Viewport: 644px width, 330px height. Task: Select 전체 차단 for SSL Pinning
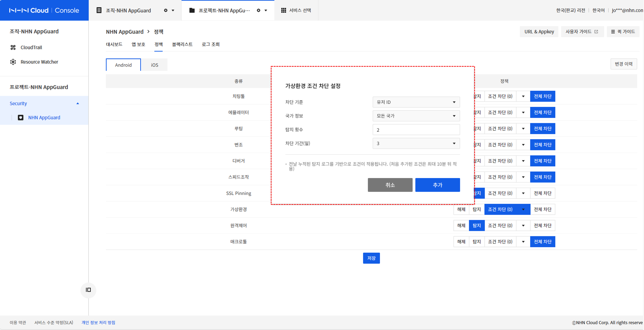pyautogui.click(x=543, y=193)
